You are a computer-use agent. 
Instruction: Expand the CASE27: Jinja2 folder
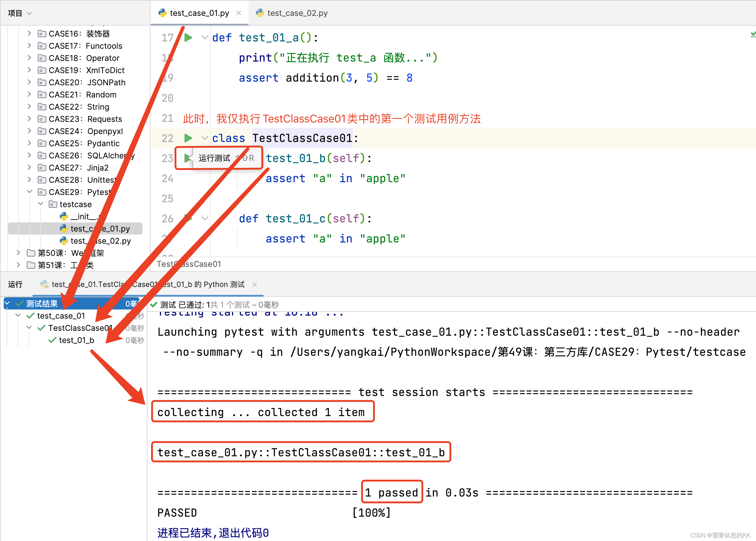click(29, 167)
